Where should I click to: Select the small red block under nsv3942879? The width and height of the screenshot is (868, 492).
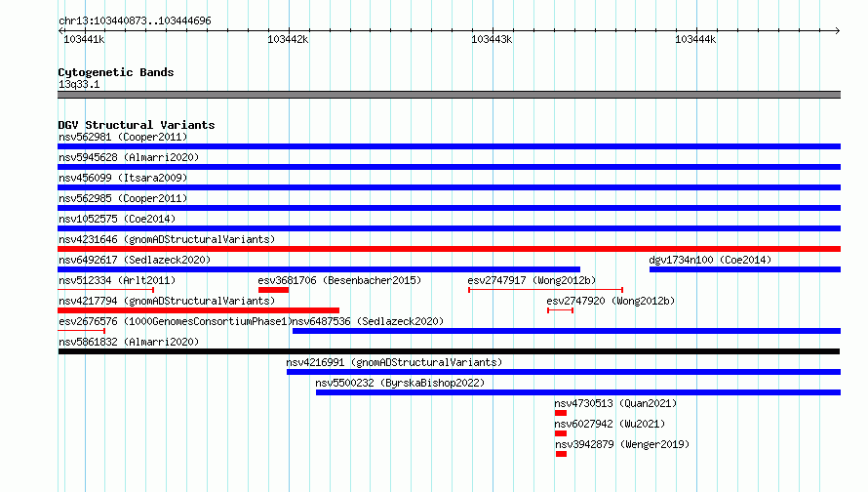tap(562, 454)
